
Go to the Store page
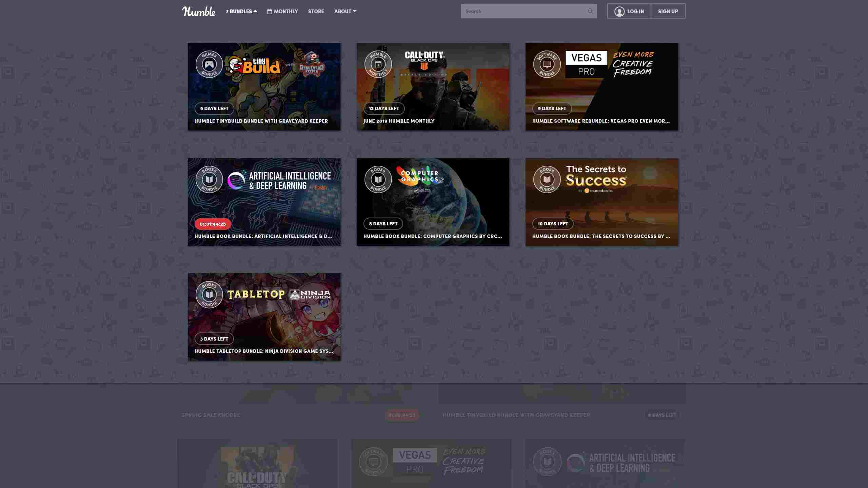tap(316, 11)
